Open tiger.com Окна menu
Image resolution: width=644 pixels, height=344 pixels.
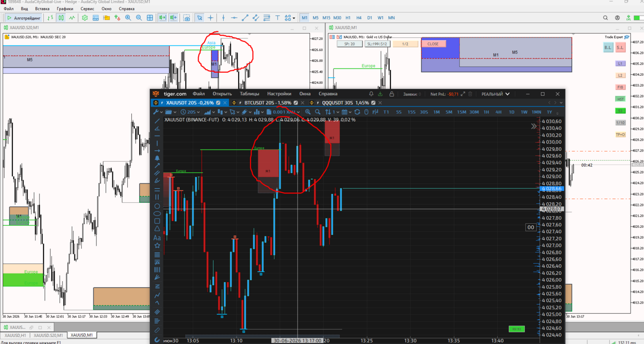[305, 94]
